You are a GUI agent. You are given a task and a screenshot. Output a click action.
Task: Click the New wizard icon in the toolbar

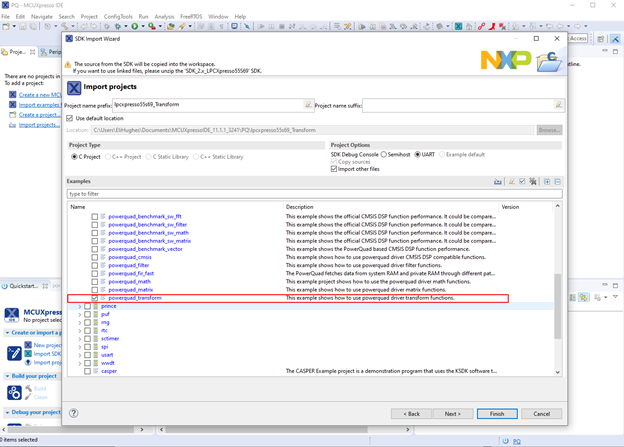pyautogui.click(x=6, y=26)
